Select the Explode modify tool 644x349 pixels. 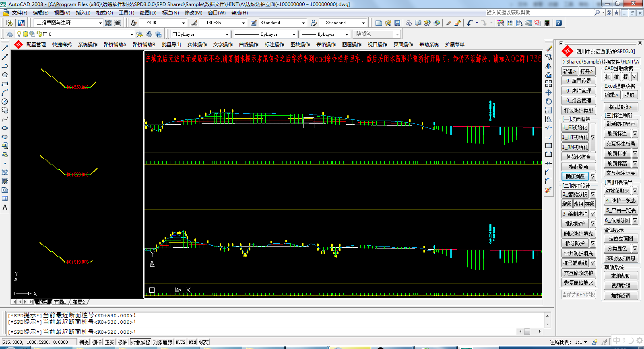549,190
